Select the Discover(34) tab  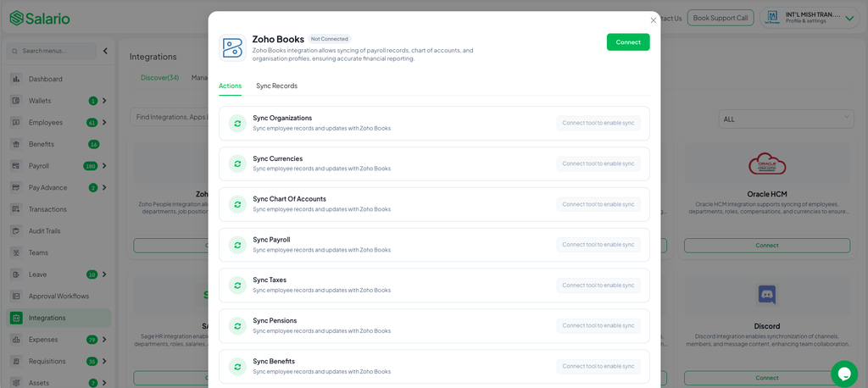tap(159, 77)
